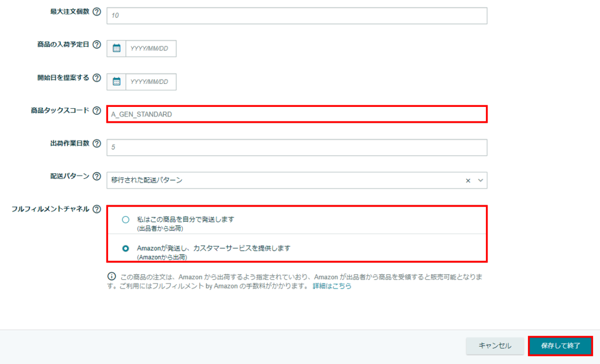Click help icon beside 商品の入荷予定日
Screen dimensions: 600x364
coord(97,45)
